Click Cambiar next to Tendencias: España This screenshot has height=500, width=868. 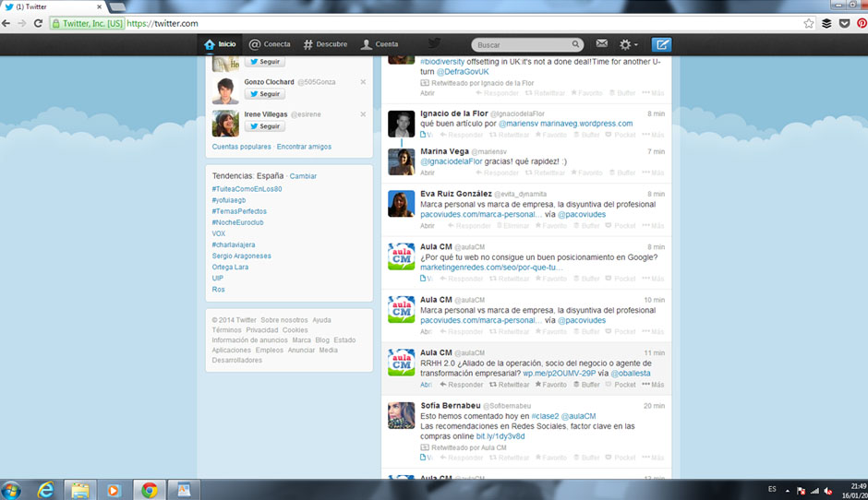(x=303, y=176)
